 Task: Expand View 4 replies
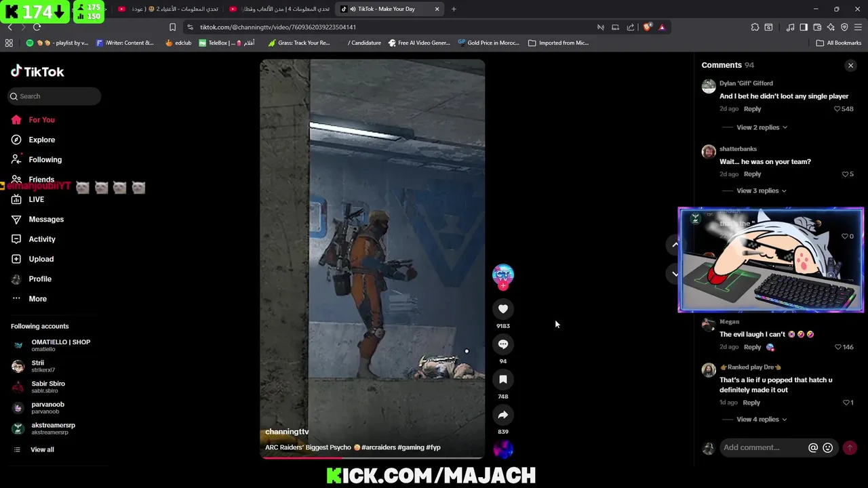(x=762, y=419)
